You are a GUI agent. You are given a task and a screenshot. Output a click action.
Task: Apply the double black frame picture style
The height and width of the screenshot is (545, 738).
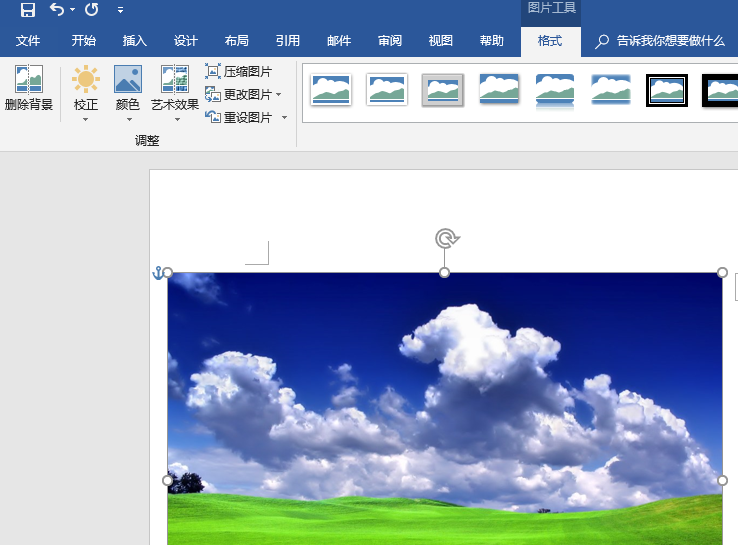tap(667, 90)
